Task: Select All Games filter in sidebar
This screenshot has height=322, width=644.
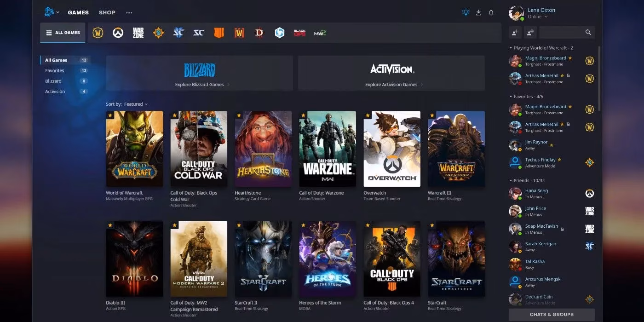Action: click(x=65, y=60)
